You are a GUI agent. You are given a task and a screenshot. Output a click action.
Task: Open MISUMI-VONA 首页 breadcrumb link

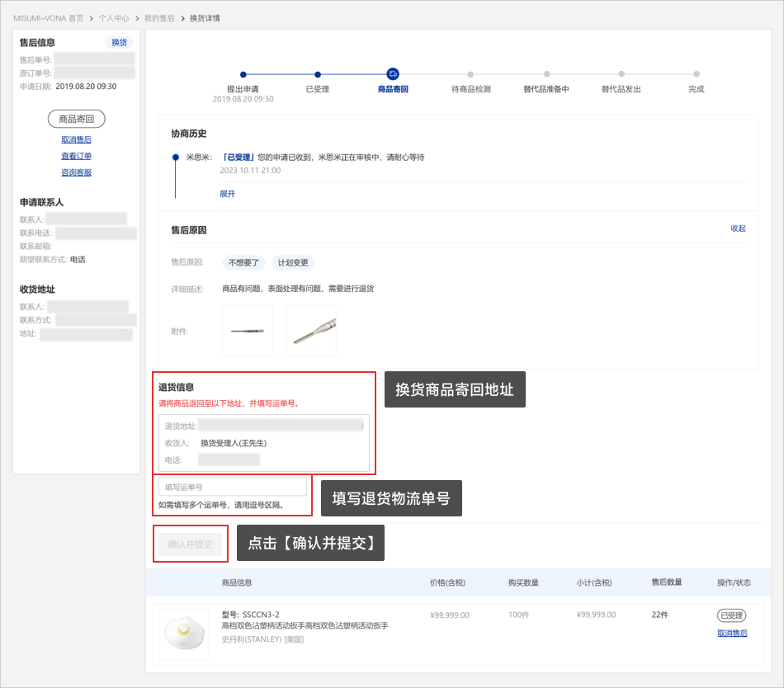click(48, 18)
